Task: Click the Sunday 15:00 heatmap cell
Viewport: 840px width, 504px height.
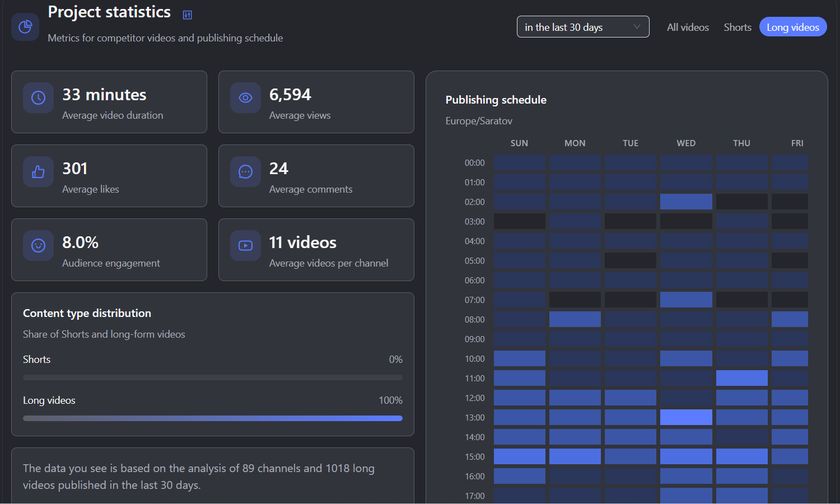Action: click(519, 456)
